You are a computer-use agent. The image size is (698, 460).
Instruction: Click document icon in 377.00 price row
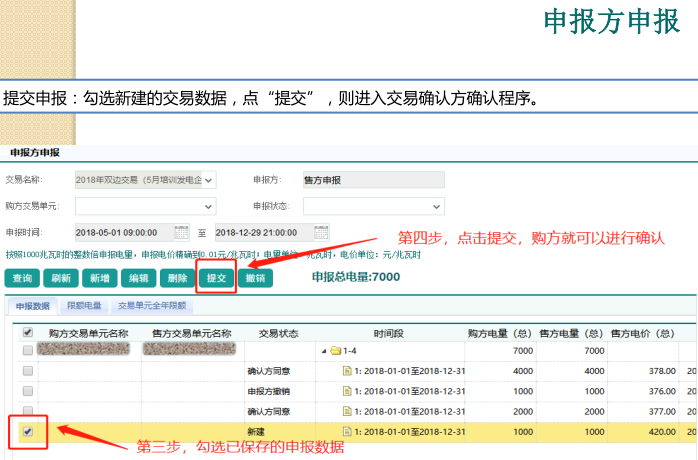(x=347, y=411)
